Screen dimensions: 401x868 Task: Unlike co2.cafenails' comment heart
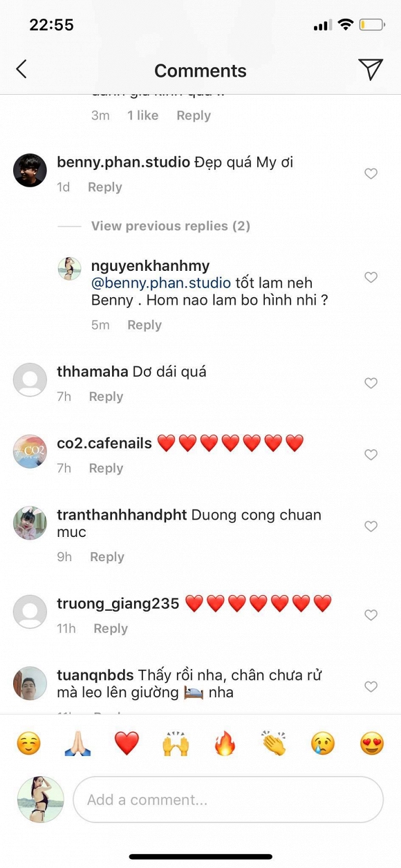click(x=371, y=454)
